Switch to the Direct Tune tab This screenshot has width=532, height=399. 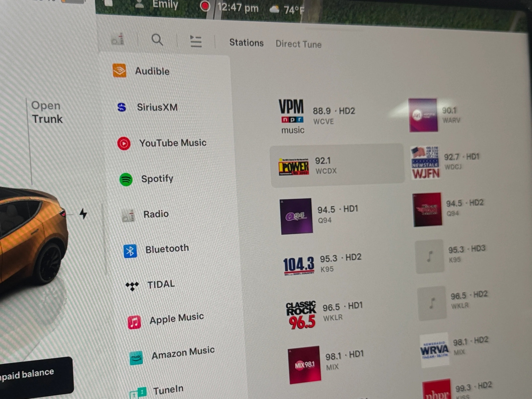pos(299,44)
